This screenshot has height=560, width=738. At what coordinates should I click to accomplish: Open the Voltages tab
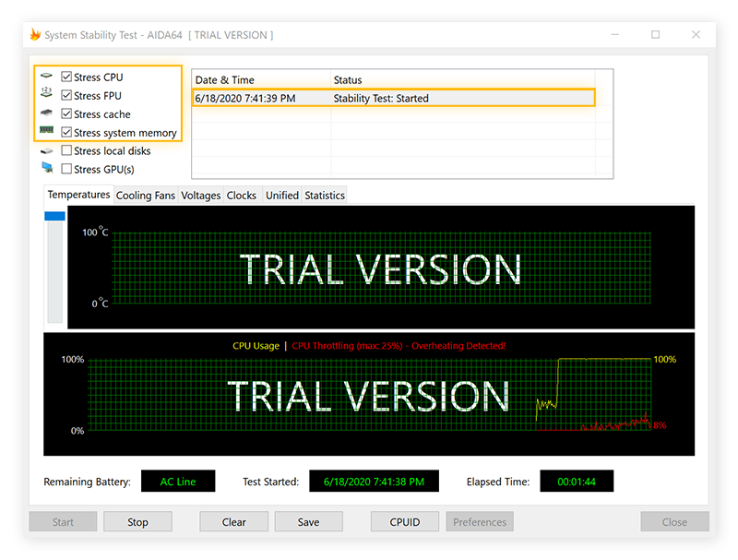[200, 195]
